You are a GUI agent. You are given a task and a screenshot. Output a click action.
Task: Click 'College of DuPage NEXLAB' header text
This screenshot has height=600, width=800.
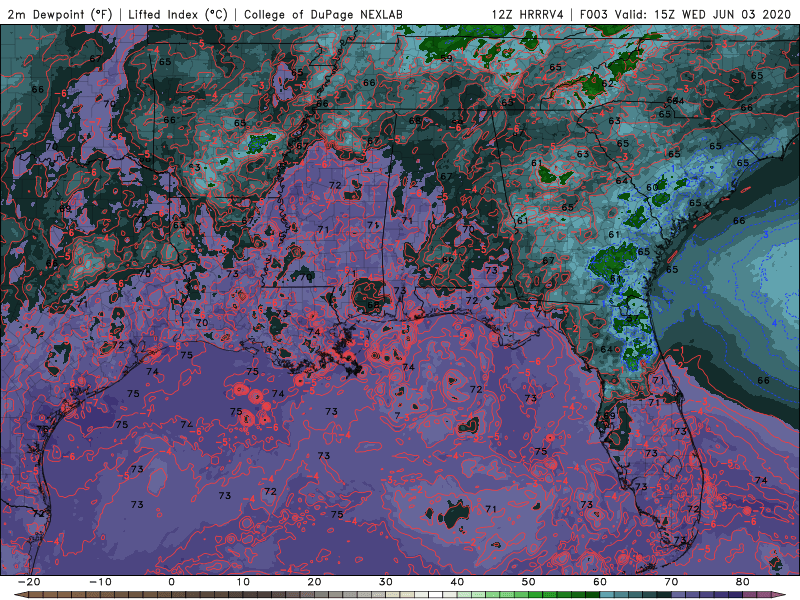pos(323,14)
